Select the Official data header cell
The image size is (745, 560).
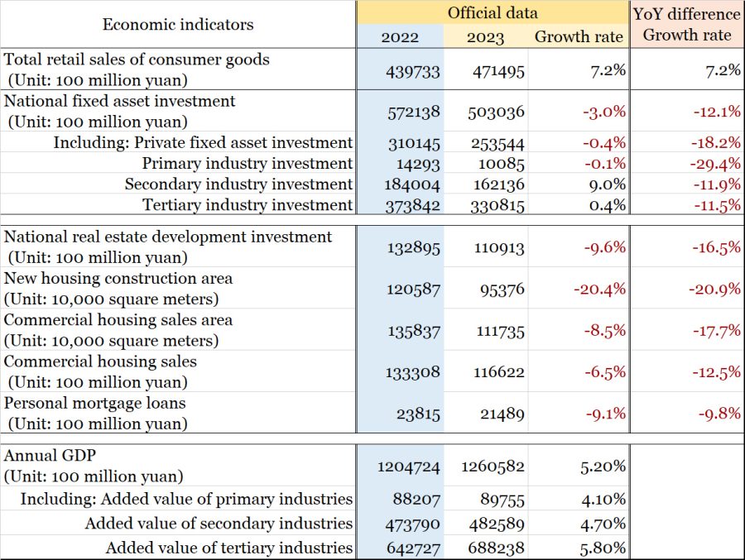(493, 12)
